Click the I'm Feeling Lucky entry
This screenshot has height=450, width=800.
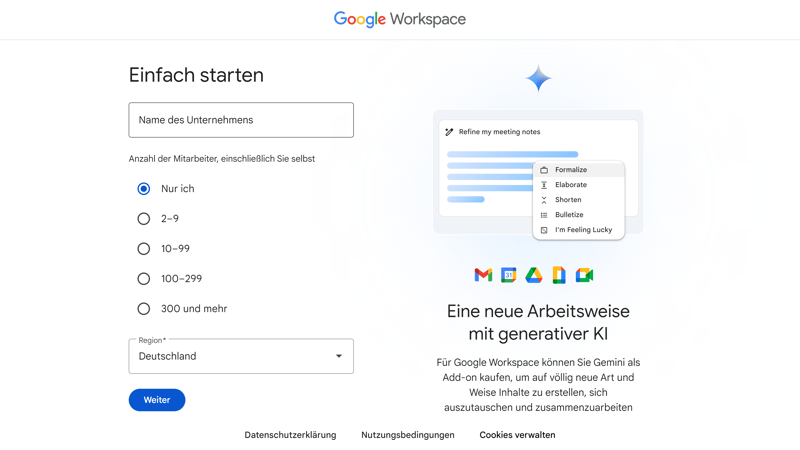(x=579, y=230)
